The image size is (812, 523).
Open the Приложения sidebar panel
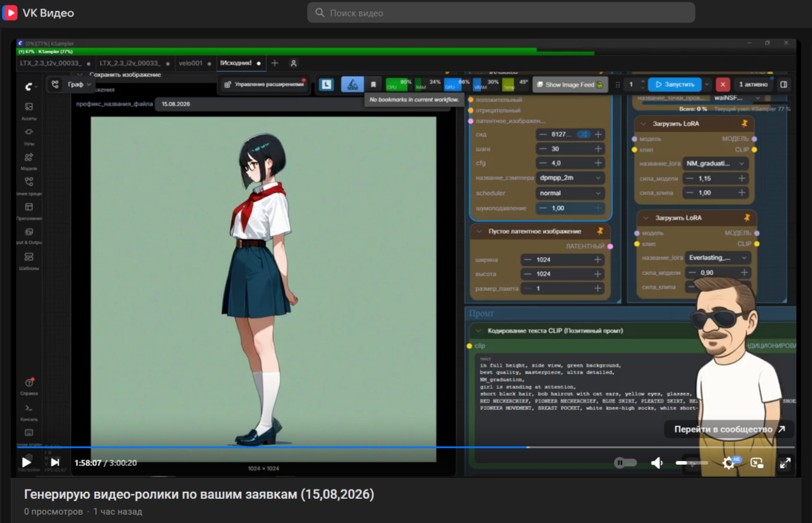29,211
